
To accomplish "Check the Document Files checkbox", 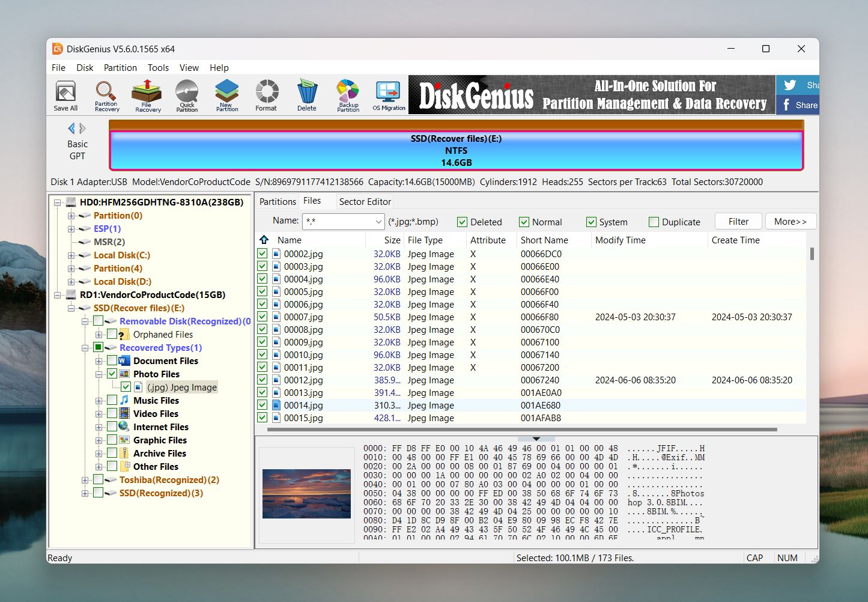I will click(112, 360).
